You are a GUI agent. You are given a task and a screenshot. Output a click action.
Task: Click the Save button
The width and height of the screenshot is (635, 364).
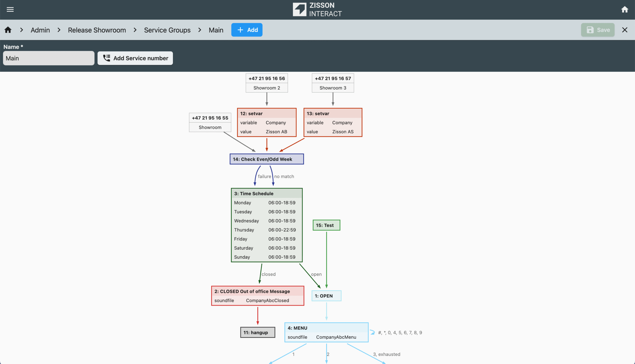598,30
